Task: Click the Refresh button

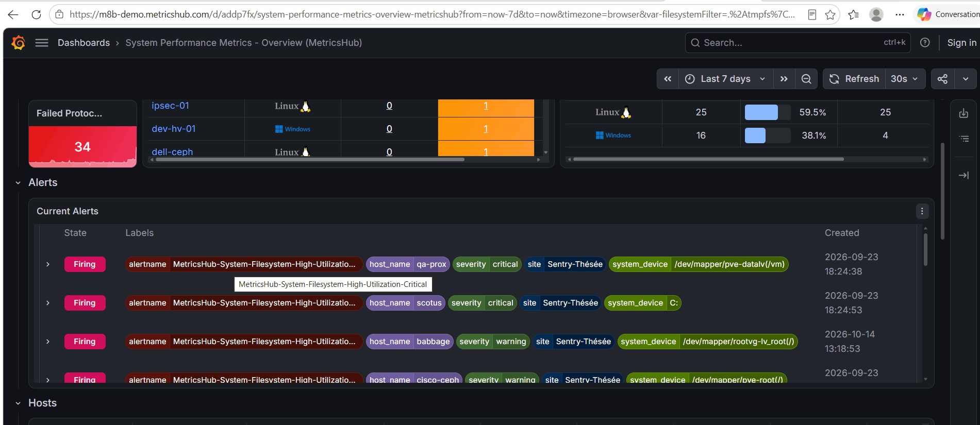Action: [x=854, y=79]
